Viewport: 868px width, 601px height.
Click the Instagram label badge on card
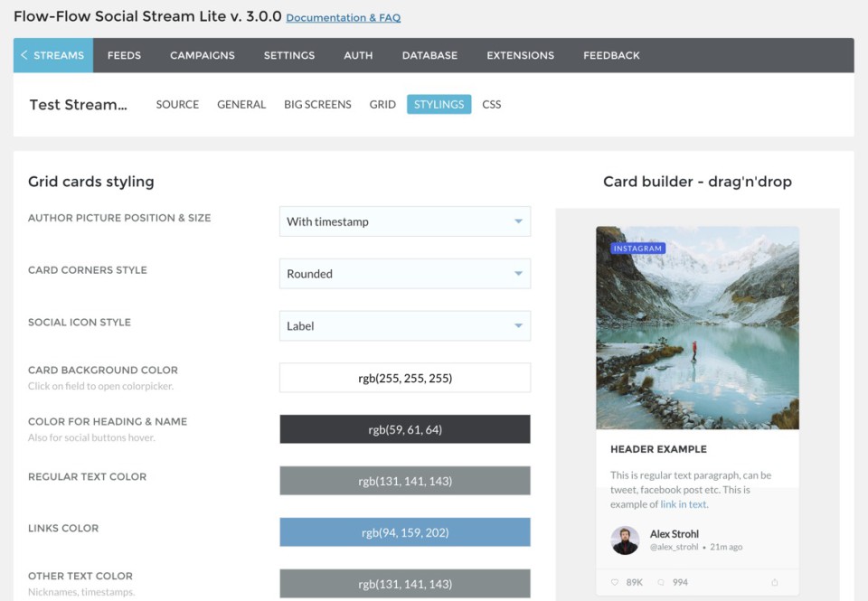pyautogui.click(x=637, y=249)
